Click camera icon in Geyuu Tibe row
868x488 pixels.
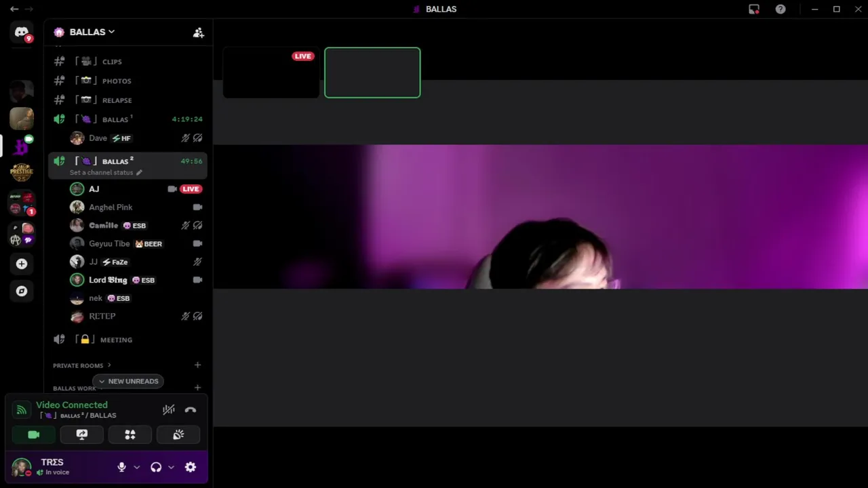(197, 244)
